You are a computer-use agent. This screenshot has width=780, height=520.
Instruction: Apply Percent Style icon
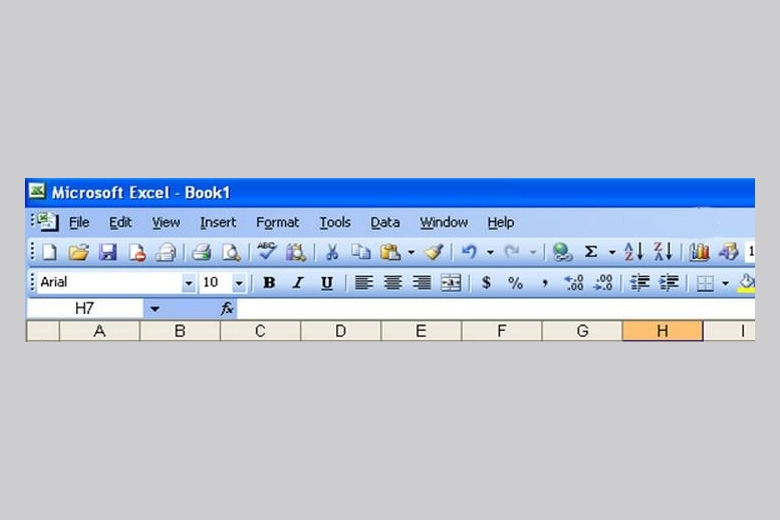pyautogui.click(x=515, y=283)
